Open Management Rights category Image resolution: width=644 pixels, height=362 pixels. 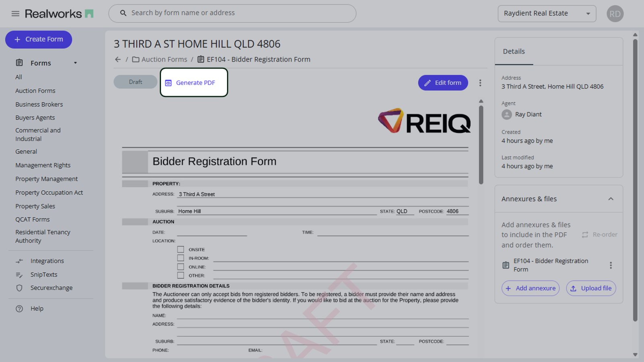tap(43, 165)
